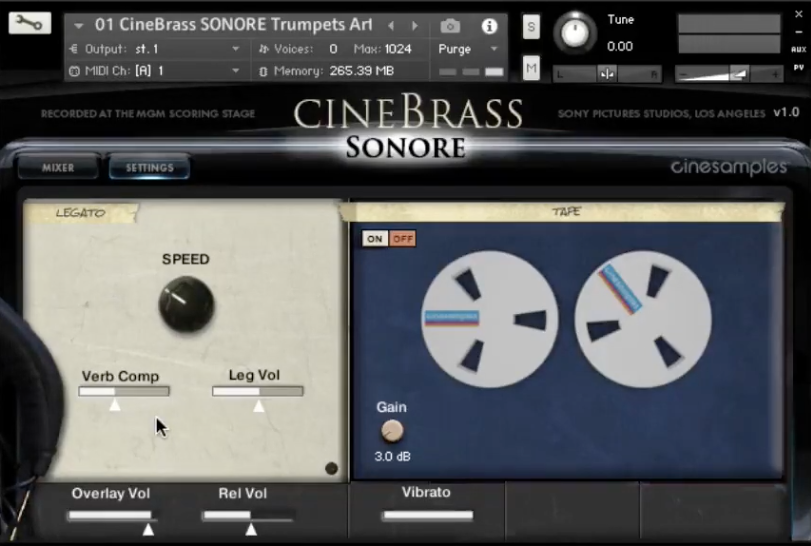Viewport: 811px width, 546px height.
Task: Go to the next instrument preset
Action: [414, 25]
